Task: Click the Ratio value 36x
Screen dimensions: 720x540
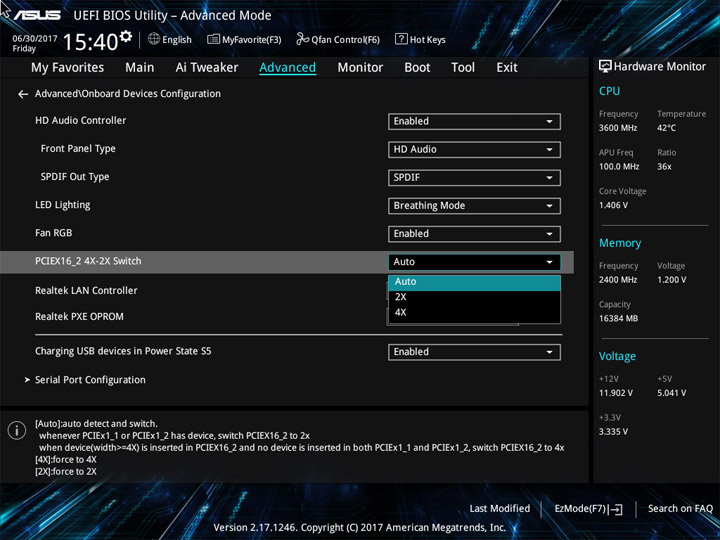Action: pyautogui.click(x=664, y=167)
